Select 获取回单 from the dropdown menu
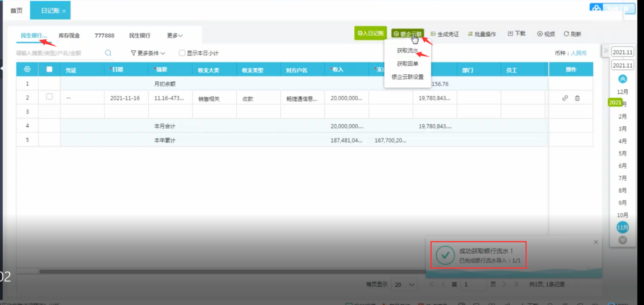644x305 pixels. click(407, 64)
